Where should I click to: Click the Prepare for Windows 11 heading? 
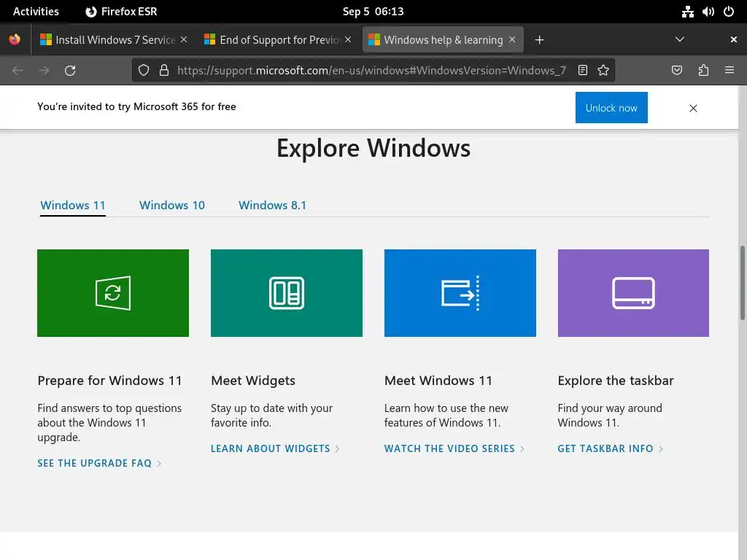click(109, 381)
